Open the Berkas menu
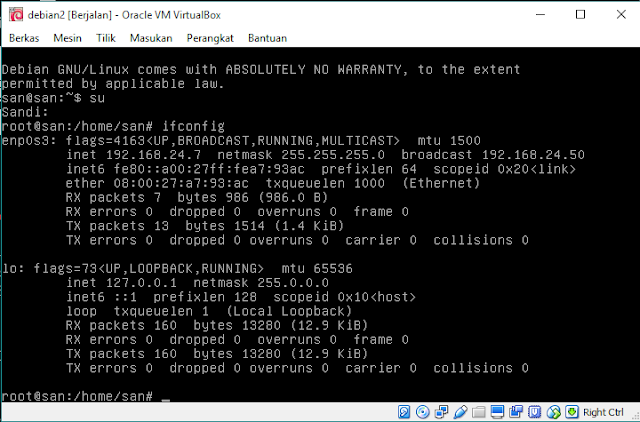Screen dimensions: 640x422 click(24, 38)
